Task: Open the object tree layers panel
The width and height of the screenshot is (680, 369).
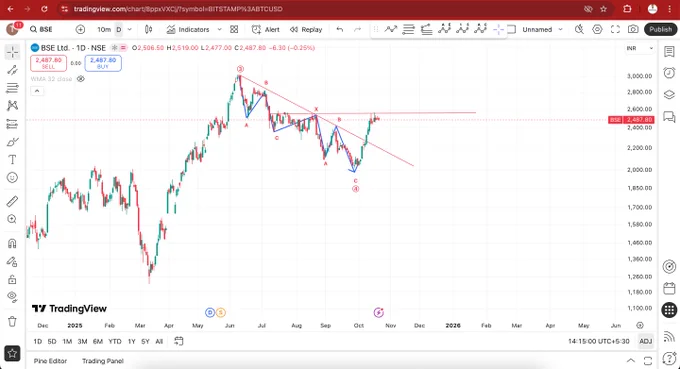Action: tap(669, 95)
